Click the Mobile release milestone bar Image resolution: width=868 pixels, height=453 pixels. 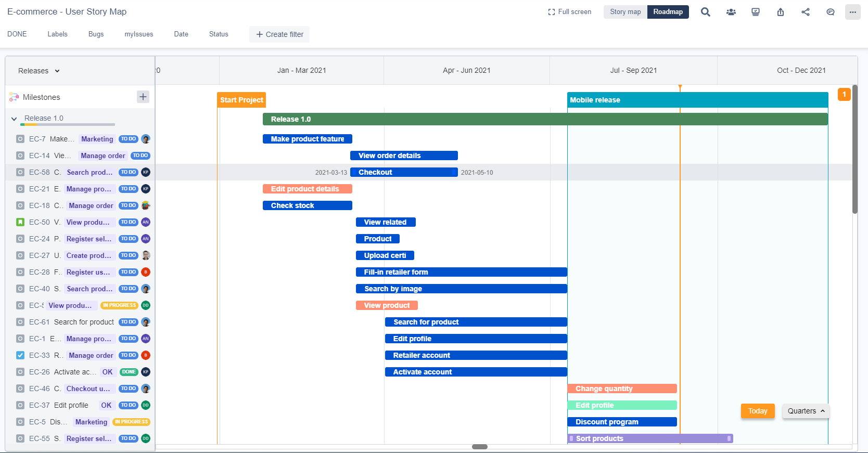coord(697,100)
